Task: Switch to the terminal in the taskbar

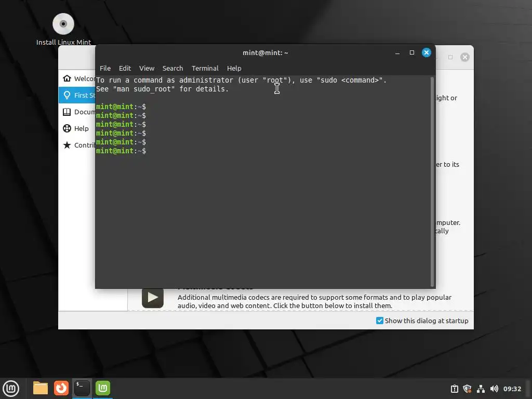Action: click(x=82, y=388)
